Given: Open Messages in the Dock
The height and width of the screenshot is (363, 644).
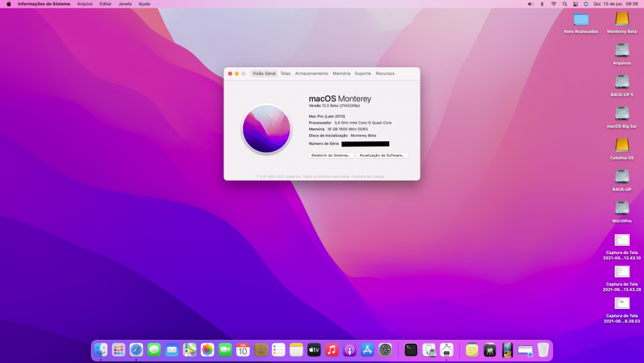Looking at the screenshot, I should point(154,350).
